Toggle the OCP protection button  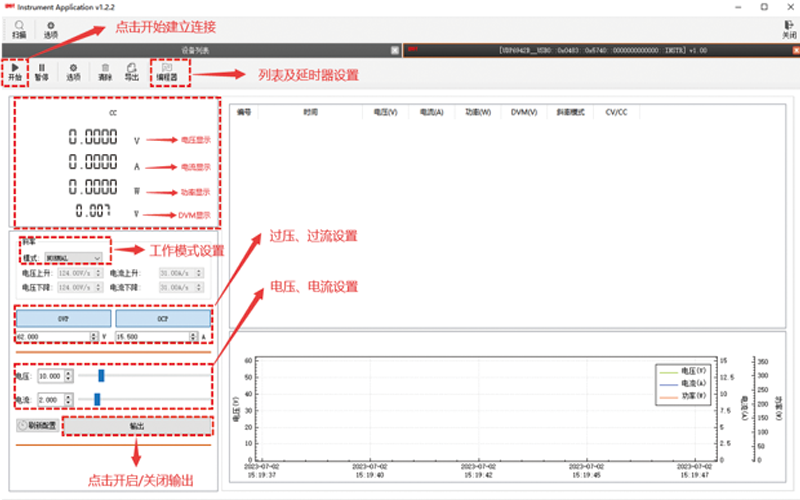(x=163, y=318)
